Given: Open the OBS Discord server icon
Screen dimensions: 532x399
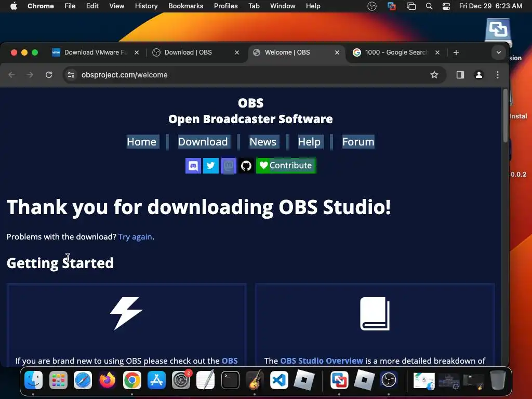Looking at the screenshot, I should click(193, 166).
